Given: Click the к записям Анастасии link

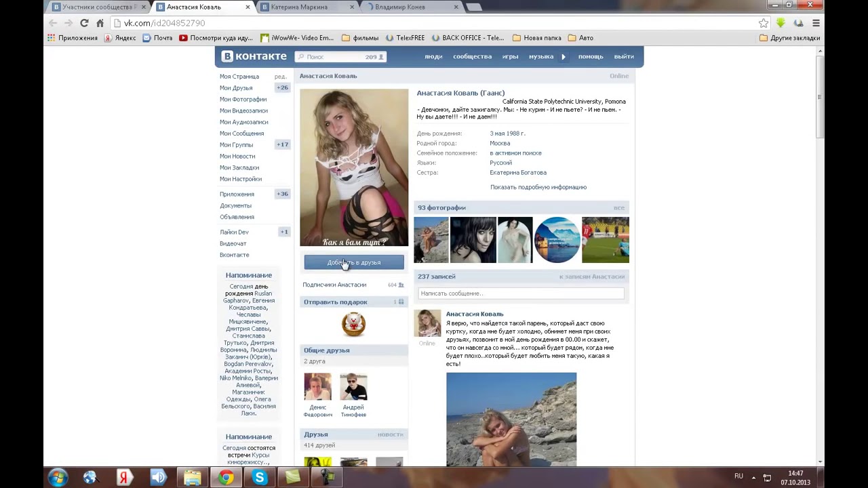Looking at the screenshot, I should (592, 277).
